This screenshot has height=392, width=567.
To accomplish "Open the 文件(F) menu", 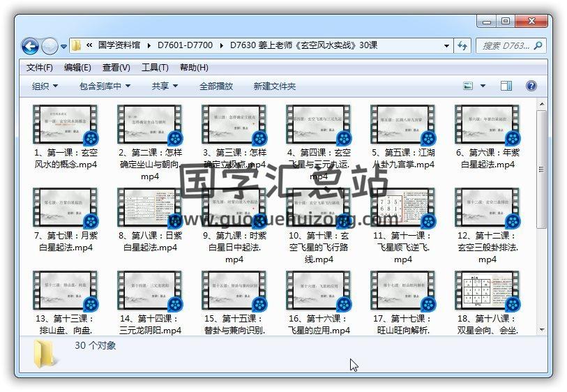I will tap(40, 67).
